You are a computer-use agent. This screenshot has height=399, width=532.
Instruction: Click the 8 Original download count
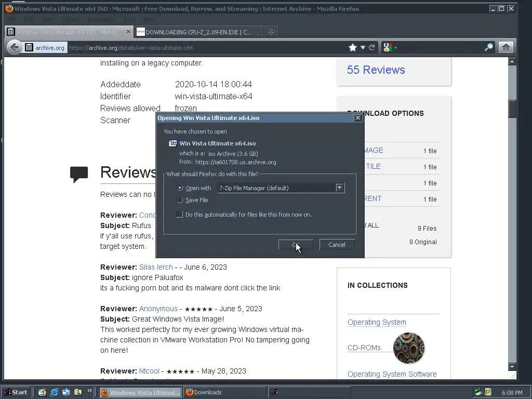tap(423, 242)
